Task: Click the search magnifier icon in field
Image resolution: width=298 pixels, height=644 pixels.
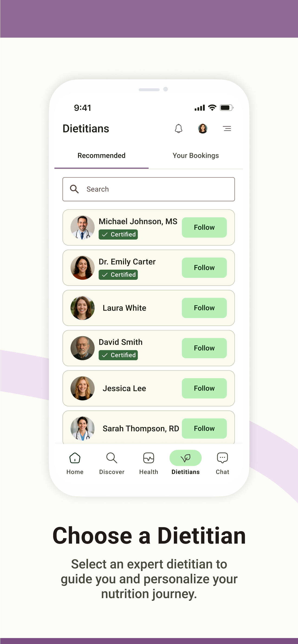Action: click(x=74, y=189)
